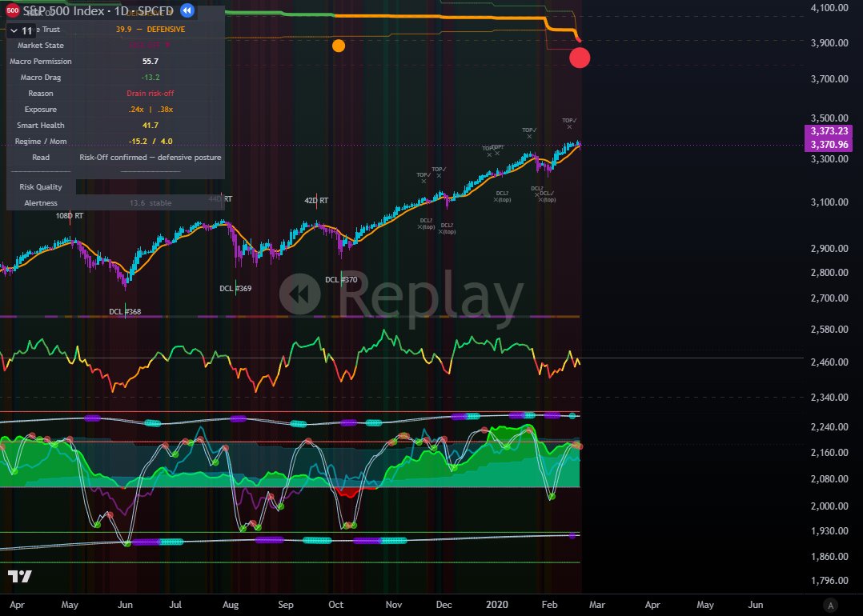Screen dimensions: 863x616
Task: Click the large red dot marker
Action: (580, 58)
